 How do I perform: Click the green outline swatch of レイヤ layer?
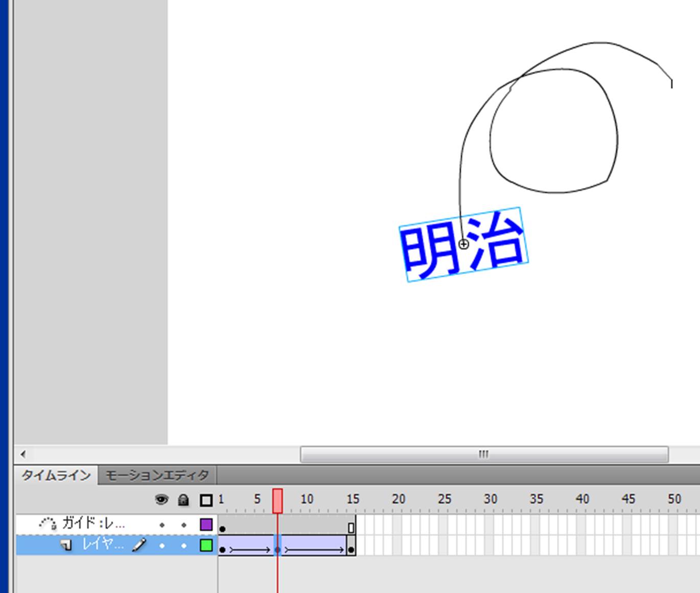pyautogui.click(x=206, y=545)
